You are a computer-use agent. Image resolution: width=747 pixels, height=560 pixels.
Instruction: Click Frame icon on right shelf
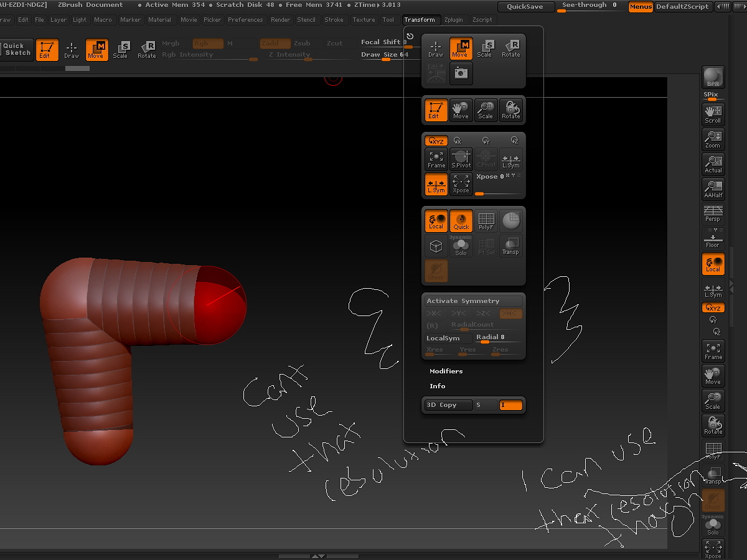(713, 351)
